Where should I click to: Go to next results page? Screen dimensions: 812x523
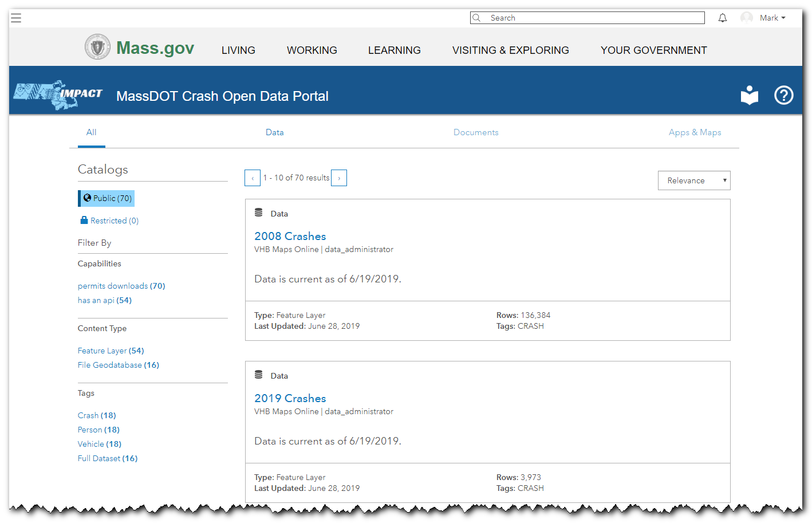(339, 178)
